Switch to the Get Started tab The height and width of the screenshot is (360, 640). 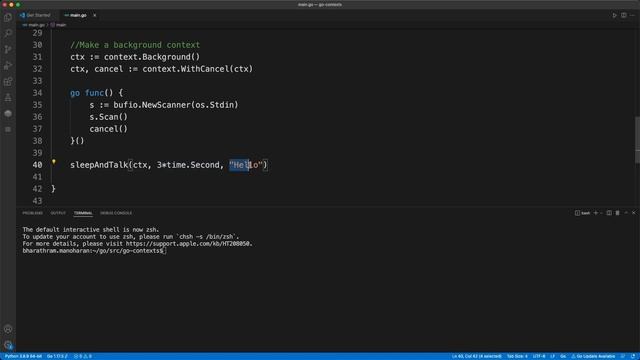click(x=36, y=16)
